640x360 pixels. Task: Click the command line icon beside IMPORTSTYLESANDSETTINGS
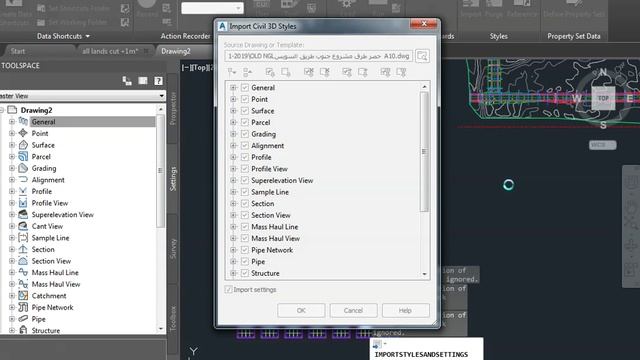coord(377,344)
